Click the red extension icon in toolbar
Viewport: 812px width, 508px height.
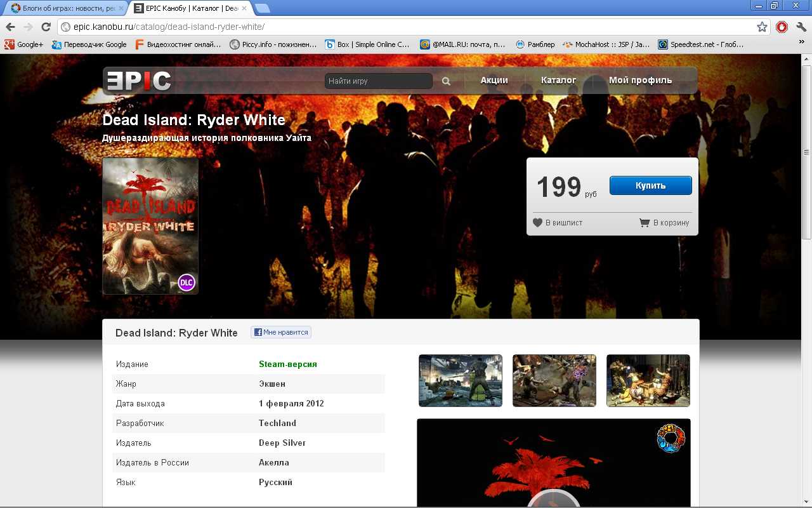click(782, 27)
